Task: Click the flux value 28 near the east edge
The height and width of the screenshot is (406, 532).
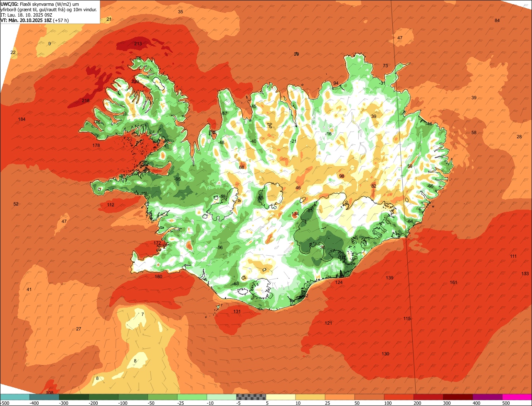Action: 519,137
